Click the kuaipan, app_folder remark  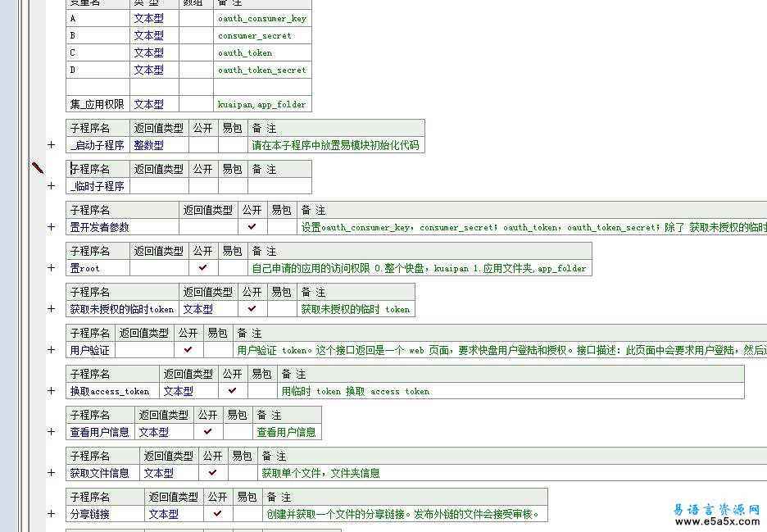pos(261,104)
